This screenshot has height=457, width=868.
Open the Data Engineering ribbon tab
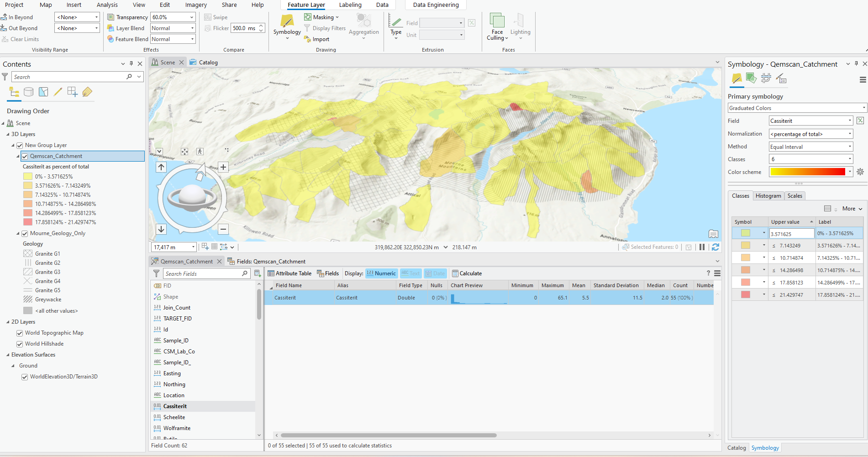(436, 5)
